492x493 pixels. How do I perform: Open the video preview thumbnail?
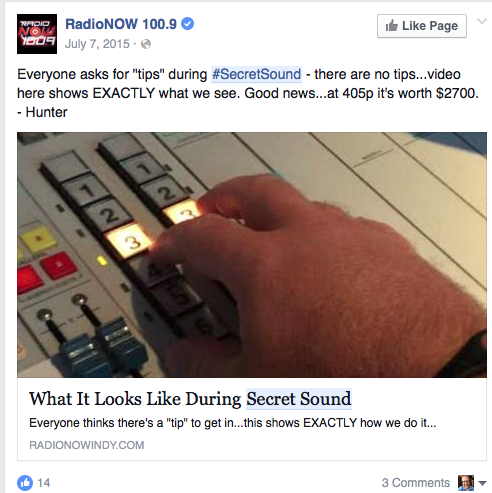252,255
